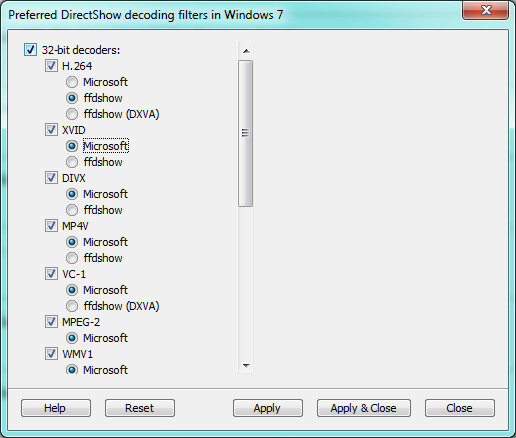Select Microsoft decoder for MPEG-2
This screenshot has width=516, height=438.
pos(72,338)
